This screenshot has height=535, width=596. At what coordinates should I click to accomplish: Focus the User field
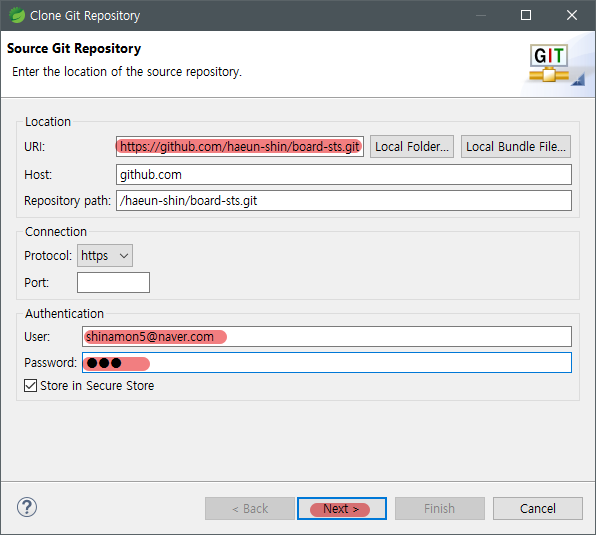click(x=327, y=337)
